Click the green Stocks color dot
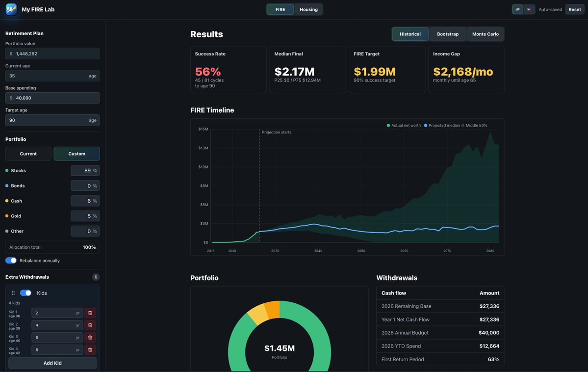This screenshot has height=372, width=588. click(7, 170)
